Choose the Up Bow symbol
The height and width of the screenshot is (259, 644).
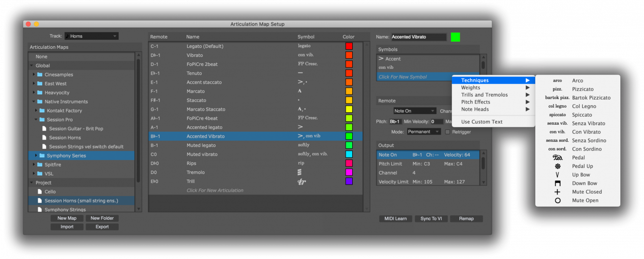(x=557, y=175)
